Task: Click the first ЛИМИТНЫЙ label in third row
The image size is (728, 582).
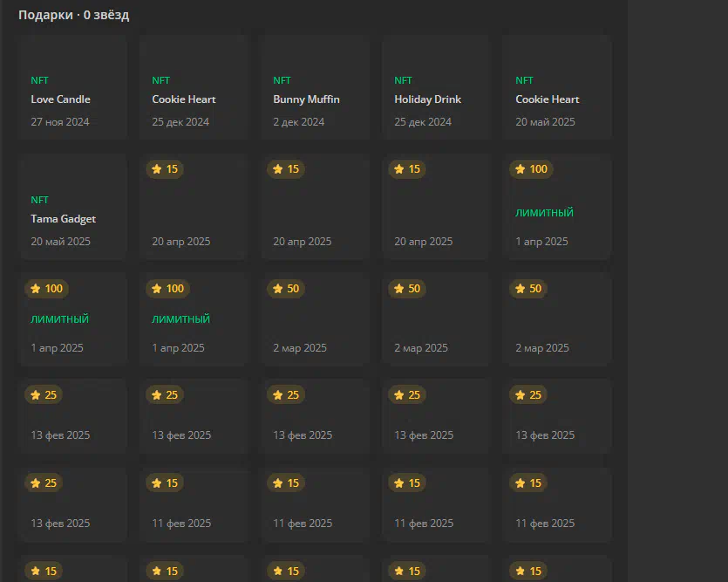Action: (x=59, y=319)
